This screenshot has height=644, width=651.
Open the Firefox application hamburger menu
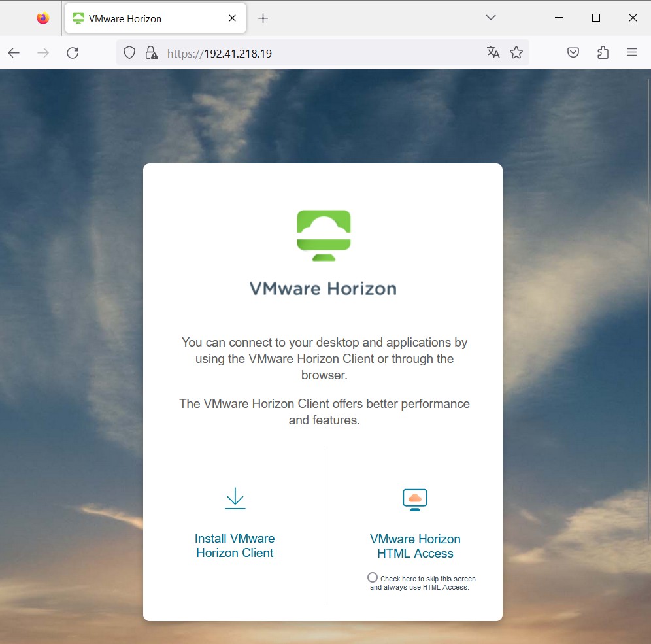(x=632, y=53)
